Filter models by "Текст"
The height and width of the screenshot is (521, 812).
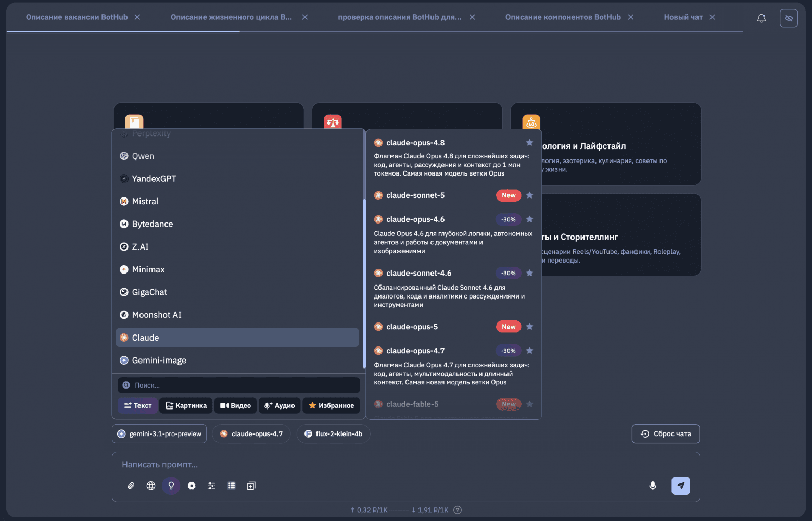tap(137, 405)
